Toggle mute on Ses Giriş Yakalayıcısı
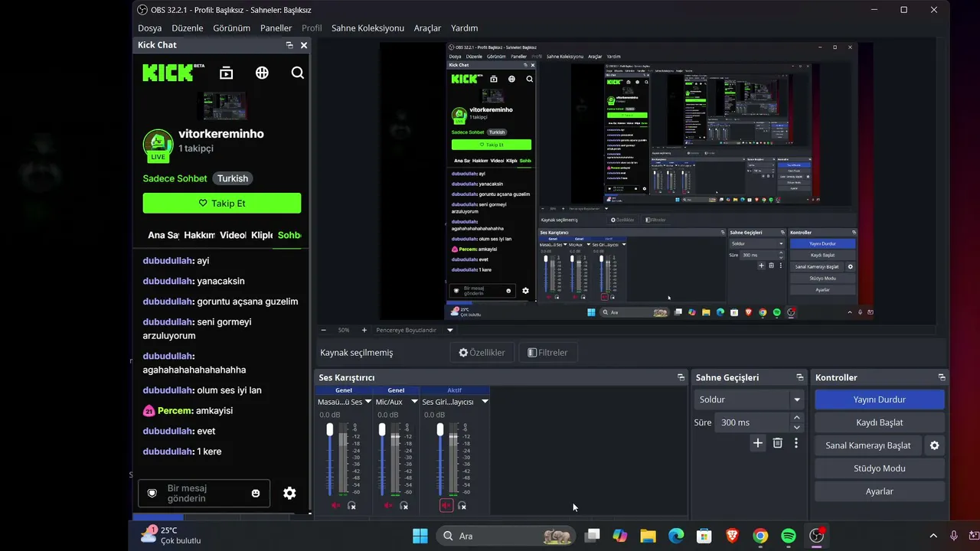Screen dimensions: 980x551 click(446, 505)
